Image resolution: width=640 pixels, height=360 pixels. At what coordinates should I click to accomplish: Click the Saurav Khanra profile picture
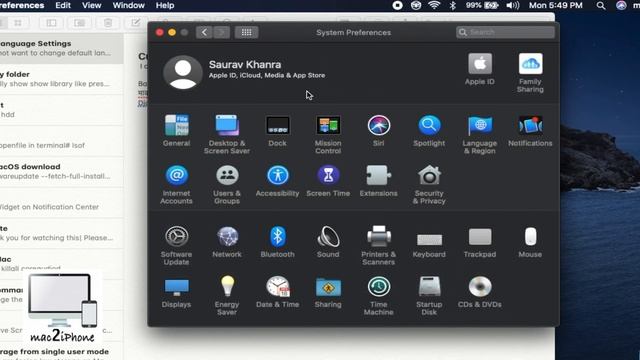183,72
